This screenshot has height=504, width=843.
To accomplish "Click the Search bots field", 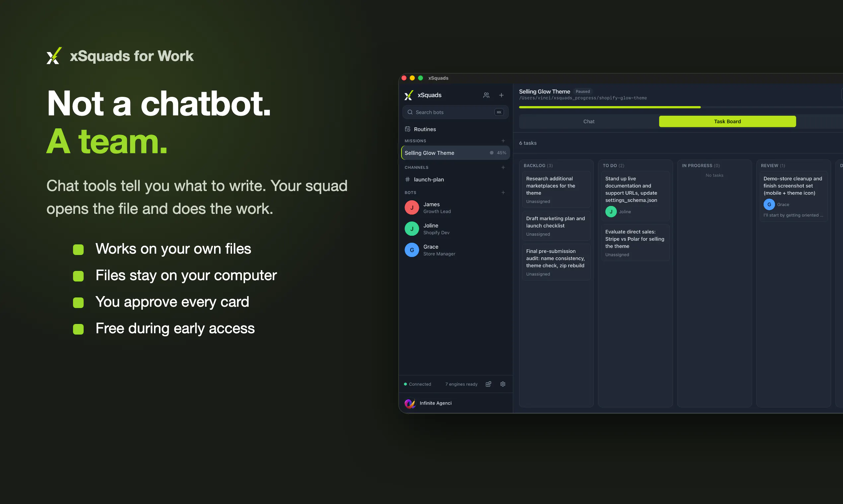I will [x=455, y=112].
